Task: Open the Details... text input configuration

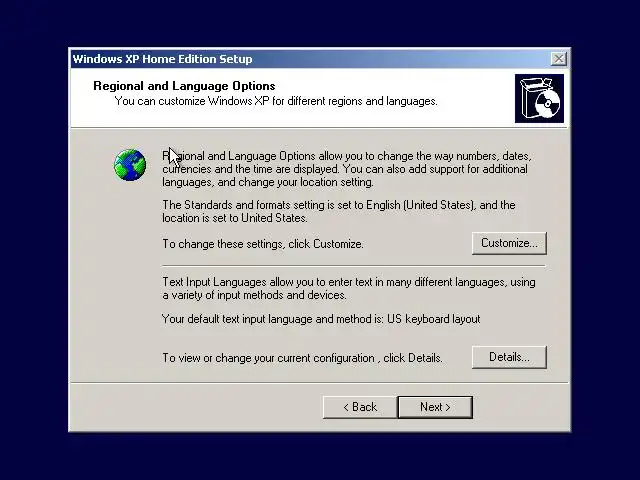Action: point(509,358)
